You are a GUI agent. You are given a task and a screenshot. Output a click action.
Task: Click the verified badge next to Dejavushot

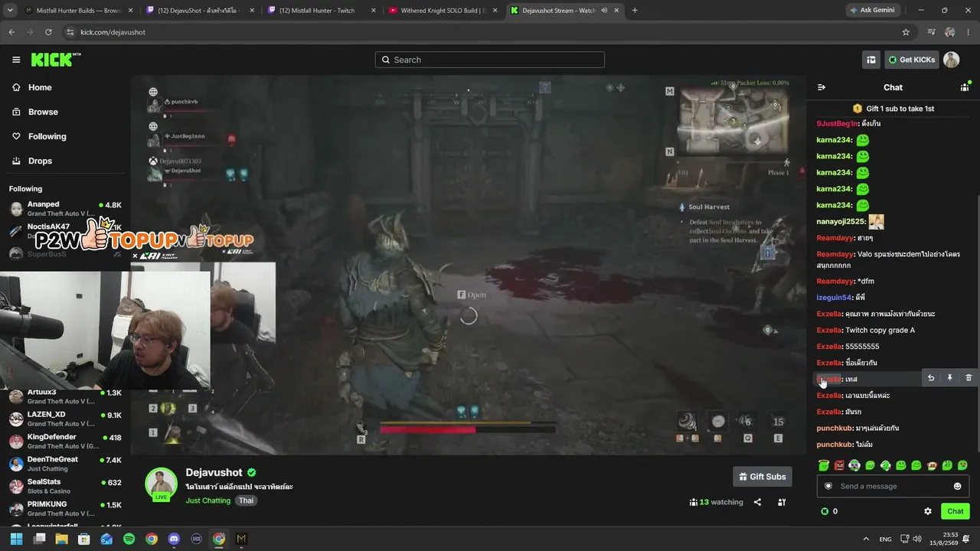[251, 473]
